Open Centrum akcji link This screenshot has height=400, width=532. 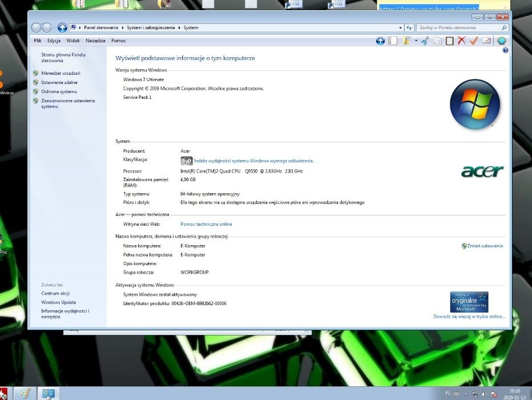(x=55, y=293)
